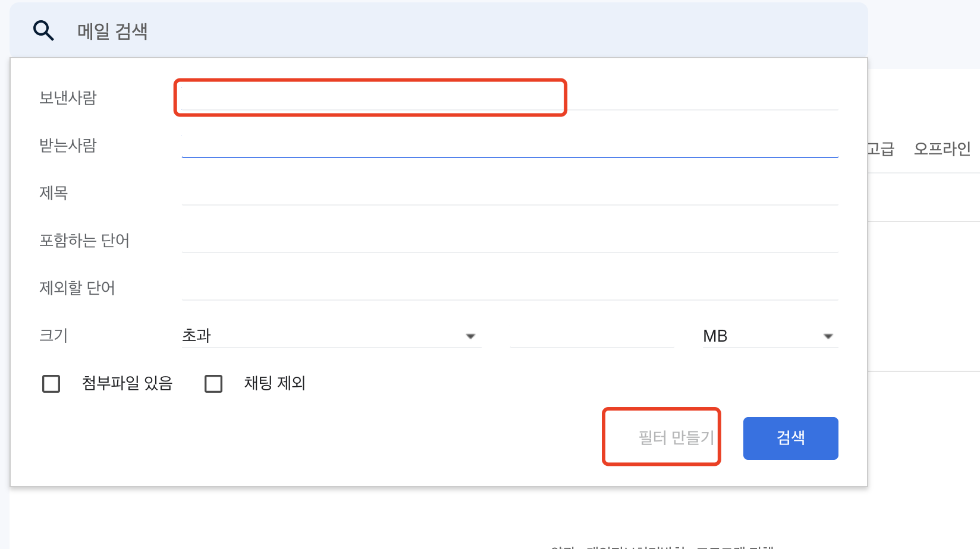This screenshot has height=549, width=980.
Task: Click the blue 검색 button
Action: click(791, 438)
